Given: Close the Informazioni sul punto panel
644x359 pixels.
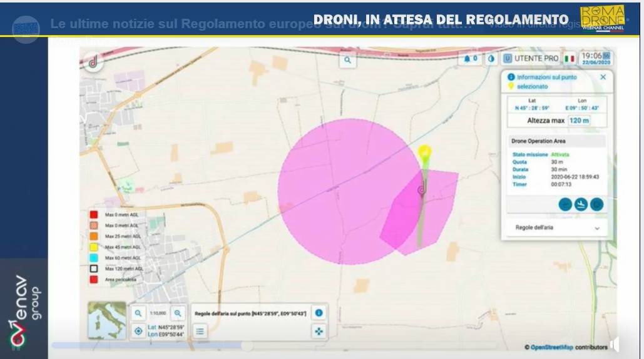Looking at the screenshot, I should [x=603, y=77].
